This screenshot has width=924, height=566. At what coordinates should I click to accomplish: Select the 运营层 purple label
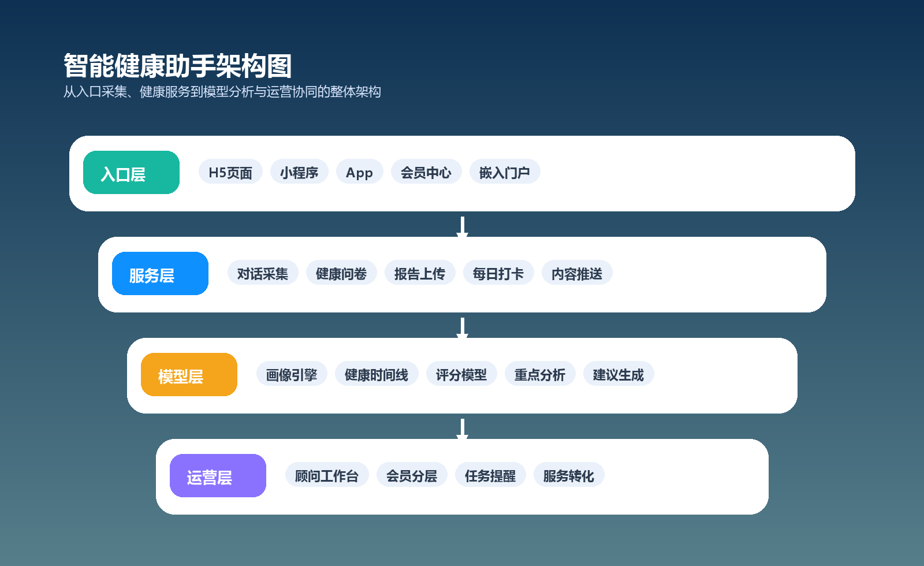[218, 476]
